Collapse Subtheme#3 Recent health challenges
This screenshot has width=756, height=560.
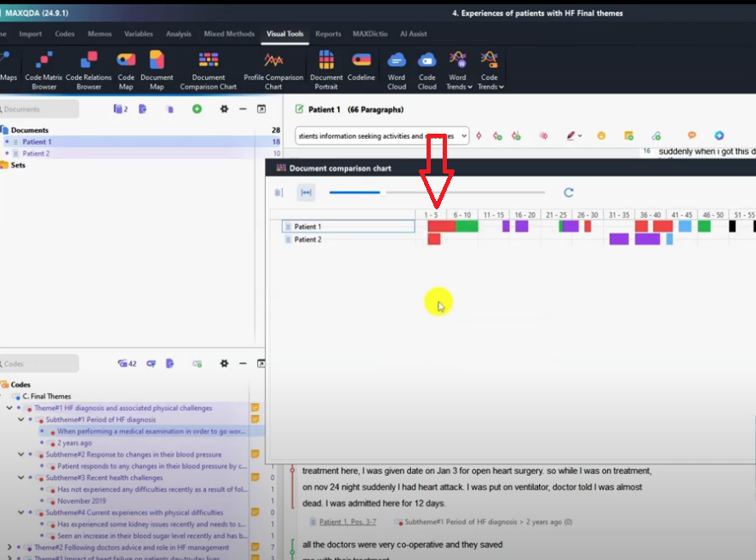(20, 477)
